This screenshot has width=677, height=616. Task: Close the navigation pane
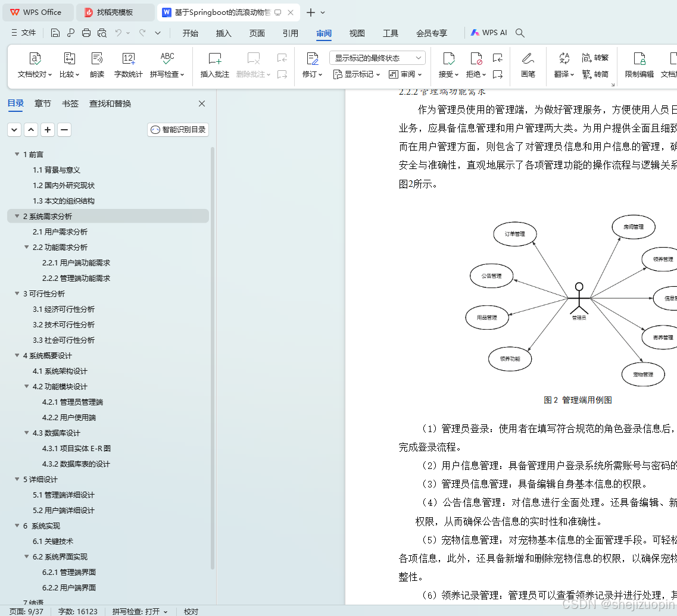(202, 104)
